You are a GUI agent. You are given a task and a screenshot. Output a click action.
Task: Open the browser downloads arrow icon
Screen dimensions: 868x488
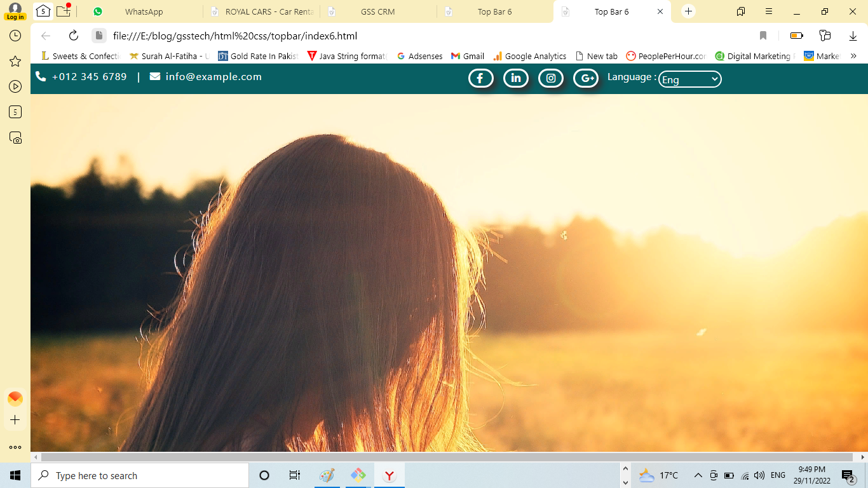pyautogui.click(x=853, y=36)
